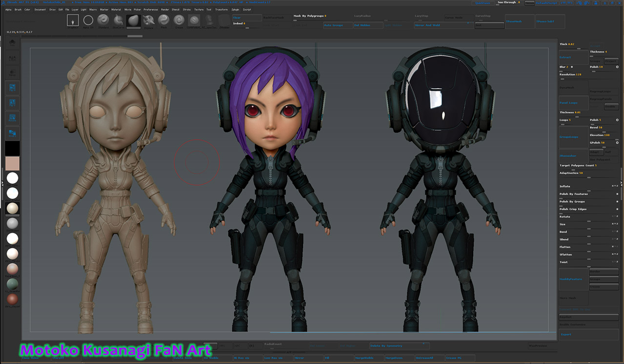Click the Panel Loops button
The height and width of the screenshot is (364, 624).
(573, 102)
